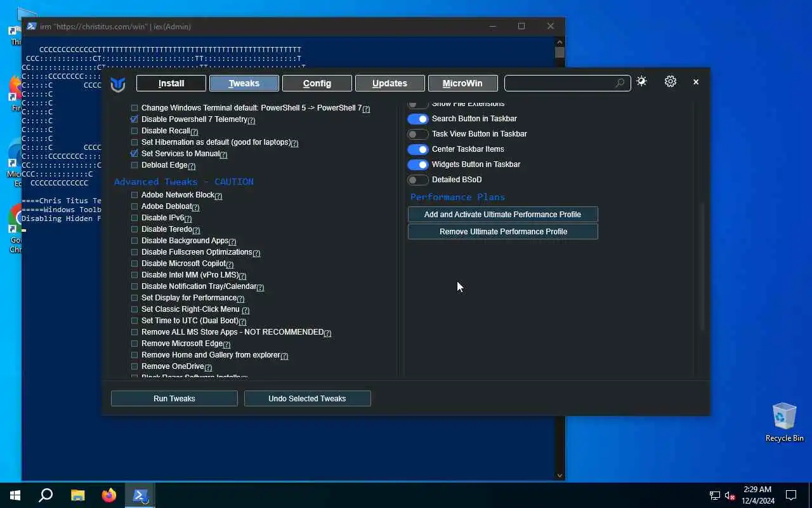812x508 pixels.
Task: Select PowerShell icon in the taskbar
Action: (140, 495)
